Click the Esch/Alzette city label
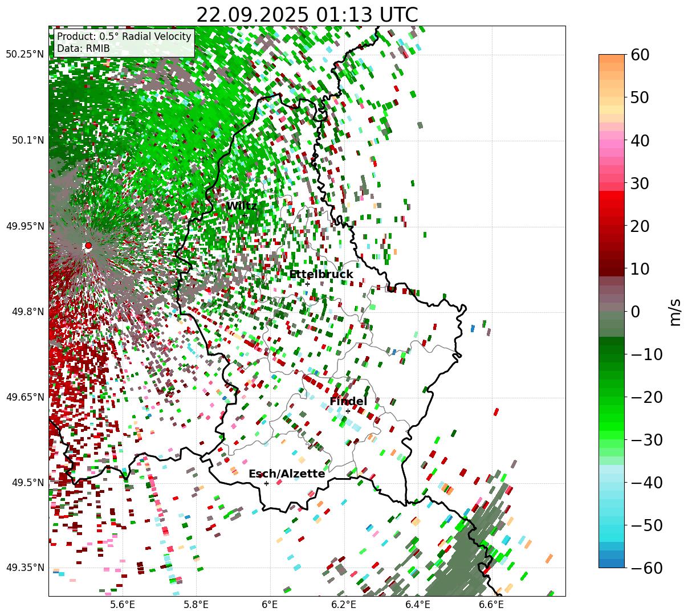 click(287, 474)
